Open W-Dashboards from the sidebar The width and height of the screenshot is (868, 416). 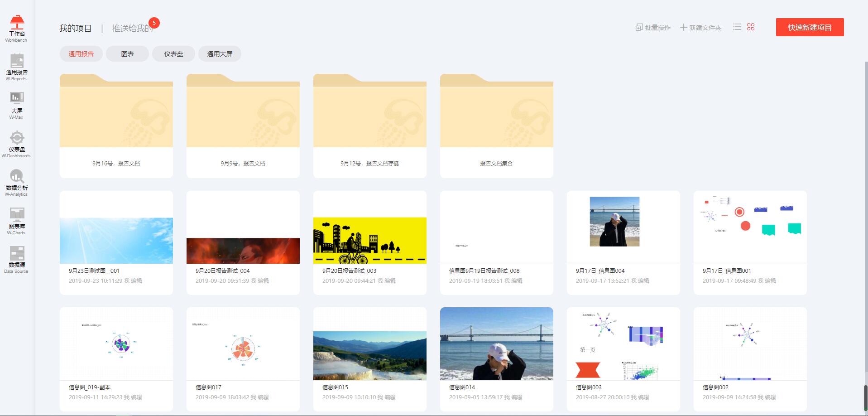click(17, 144)
